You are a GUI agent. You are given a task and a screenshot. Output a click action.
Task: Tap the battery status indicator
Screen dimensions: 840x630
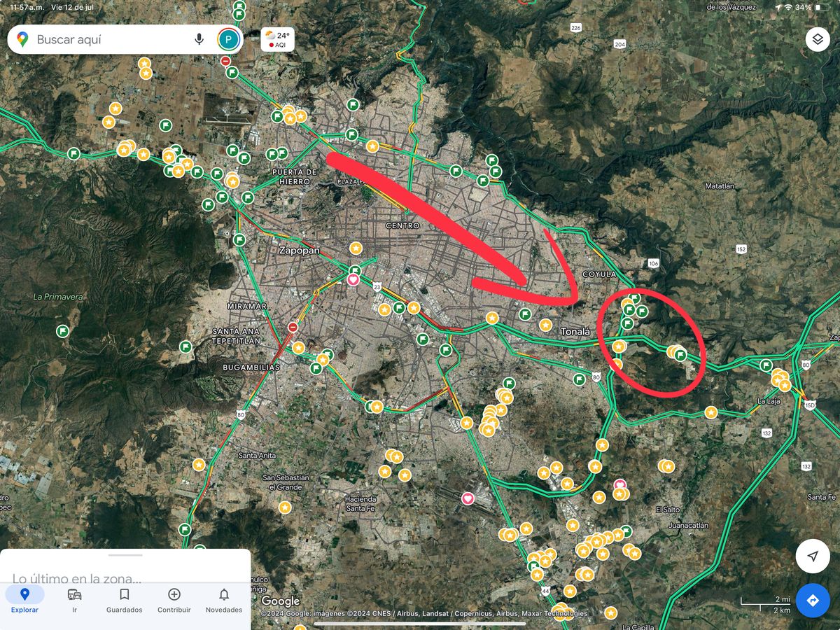[x=820, y=7]
